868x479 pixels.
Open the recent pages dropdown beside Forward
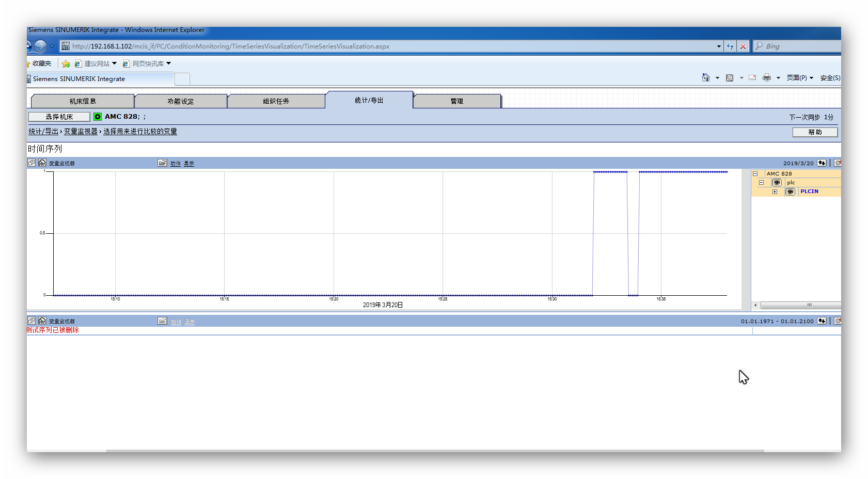tap(52, 46)
